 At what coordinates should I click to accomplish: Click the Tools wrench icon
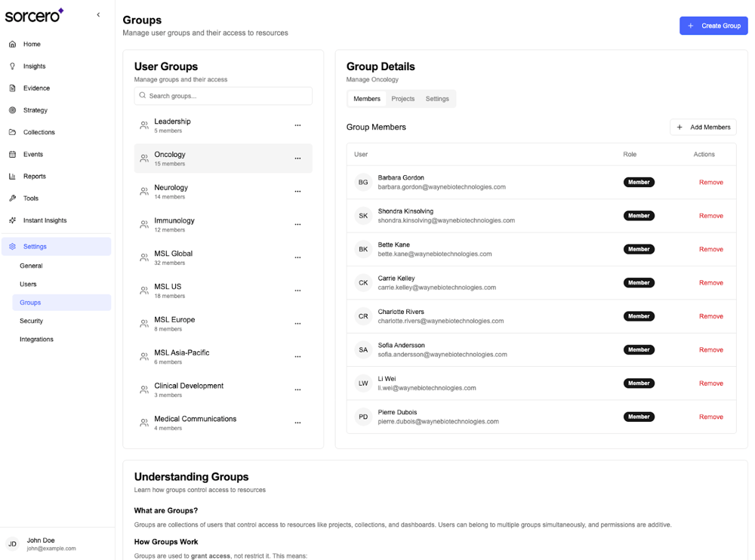pyautogui.click(x=12, y=198)
